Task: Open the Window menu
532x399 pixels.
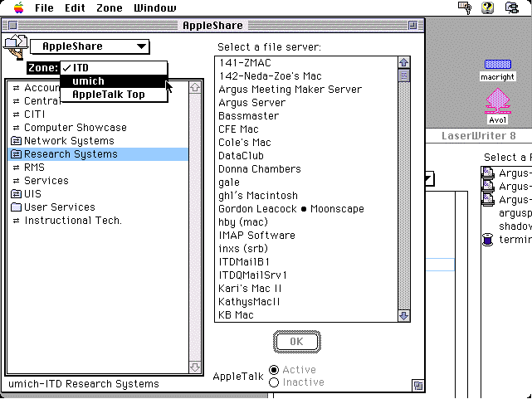Action: coord(154,7)
